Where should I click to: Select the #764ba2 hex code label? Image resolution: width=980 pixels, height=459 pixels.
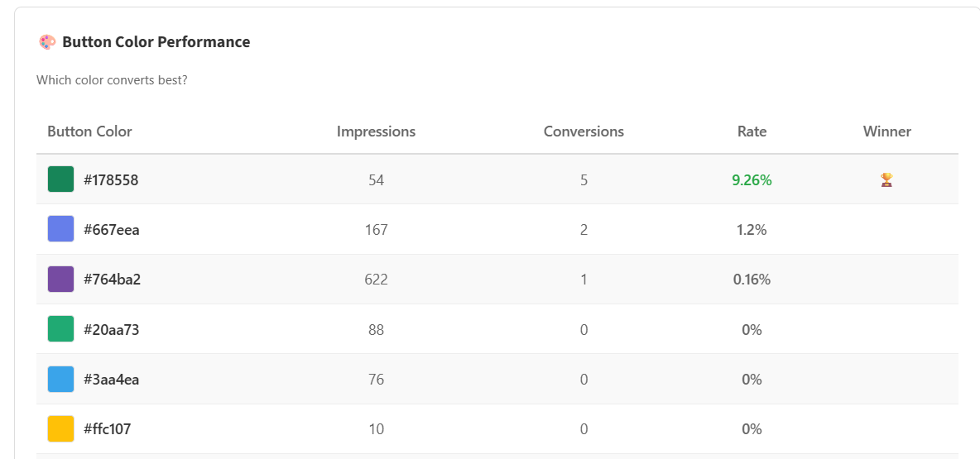(112, 280)
